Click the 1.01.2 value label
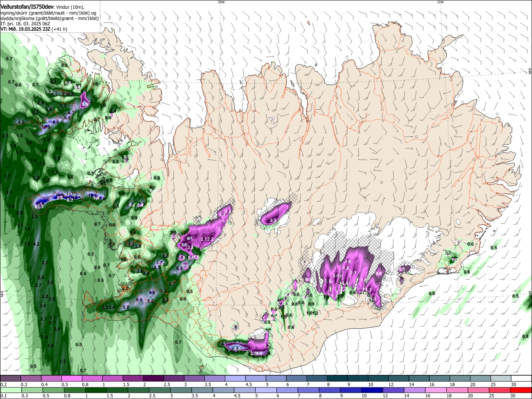532x399 pixels. pos(312,313)
